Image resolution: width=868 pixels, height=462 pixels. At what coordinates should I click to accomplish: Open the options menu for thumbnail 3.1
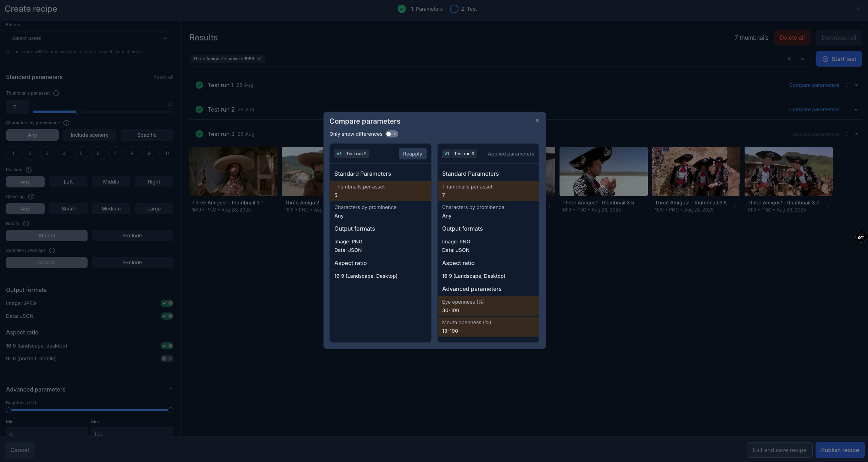272,206
